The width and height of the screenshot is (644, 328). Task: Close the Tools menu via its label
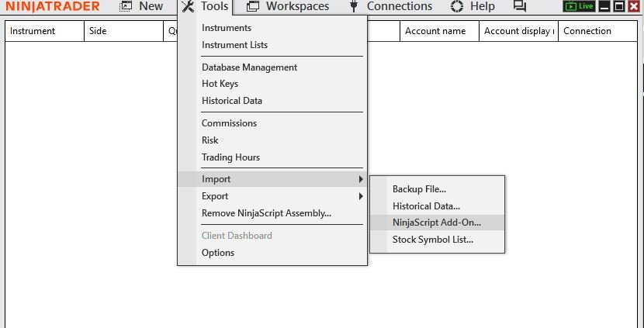214,6
